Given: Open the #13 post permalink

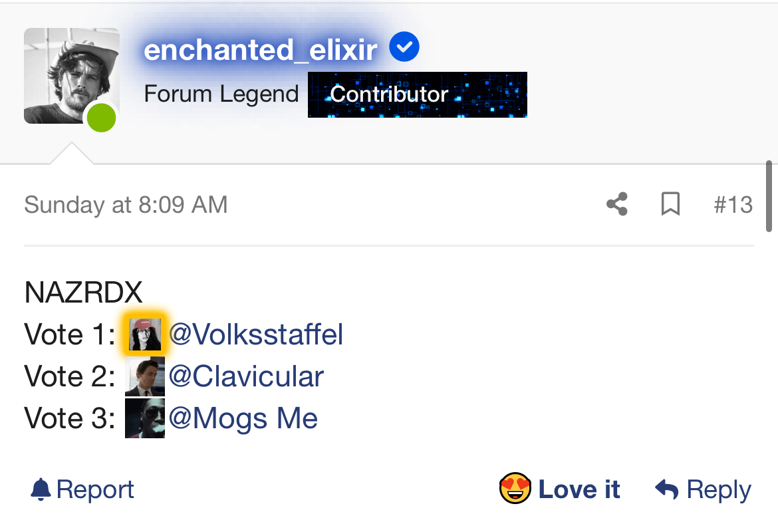Looking at the screenshot, I should tap(733, 204).
